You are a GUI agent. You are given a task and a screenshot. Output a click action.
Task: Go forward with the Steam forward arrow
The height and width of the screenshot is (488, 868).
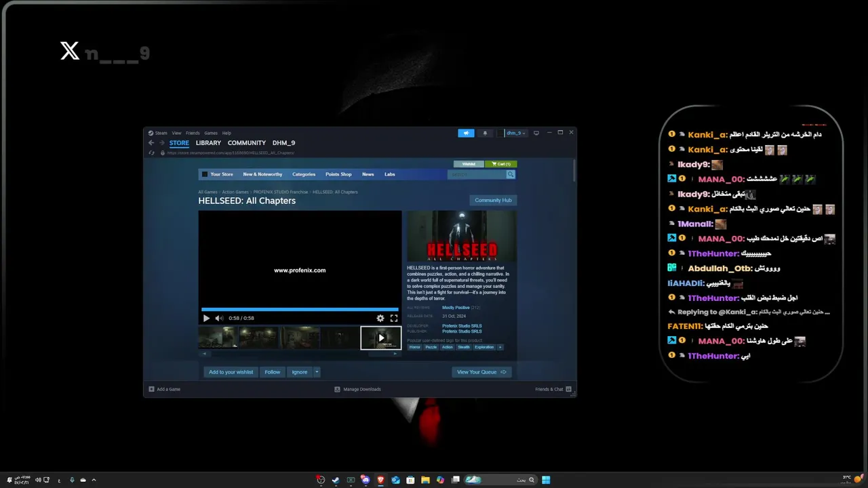(162, 143)
